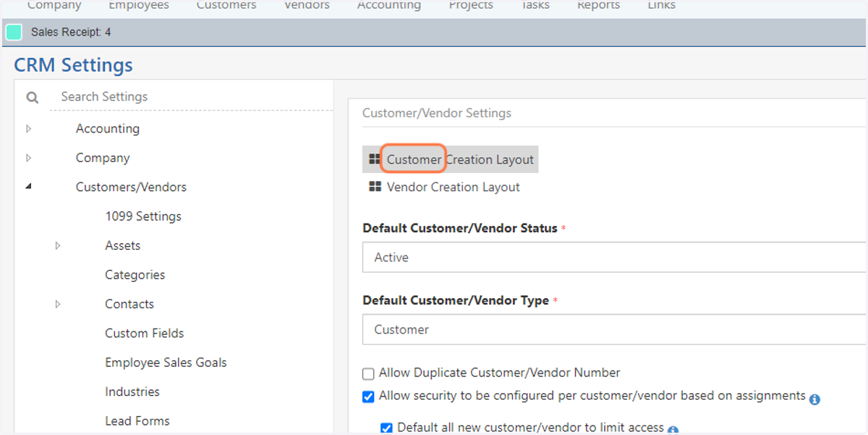The width and height of the screenshot is (868, 435).
Task: Open Industries settings tree item
Action: (x=132, y=392)
